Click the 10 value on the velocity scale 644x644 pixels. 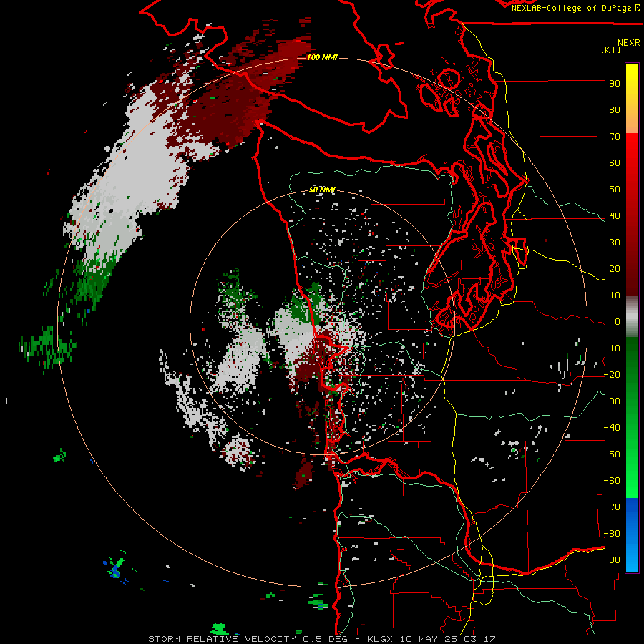pyautogui.click(x=615, y=295)
